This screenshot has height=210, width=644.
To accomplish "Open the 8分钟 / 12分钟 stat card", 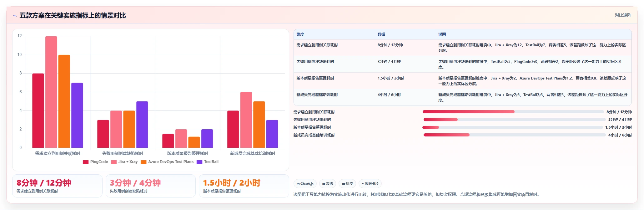I will 57,186.
